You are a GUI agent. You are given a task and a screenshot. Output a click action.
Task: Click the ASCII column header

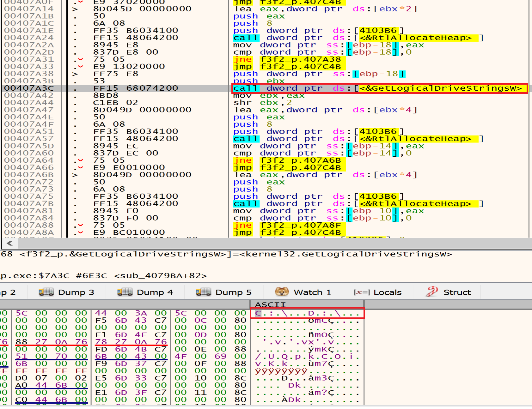pos(270,304)
